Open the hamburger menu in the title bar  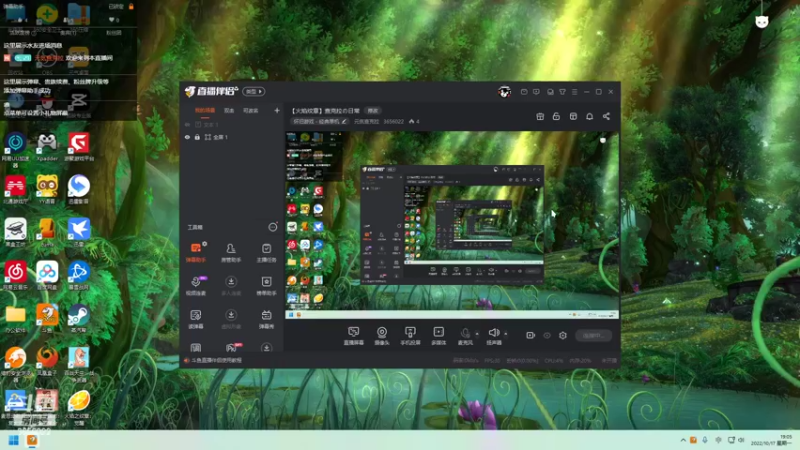pos(574,92)
